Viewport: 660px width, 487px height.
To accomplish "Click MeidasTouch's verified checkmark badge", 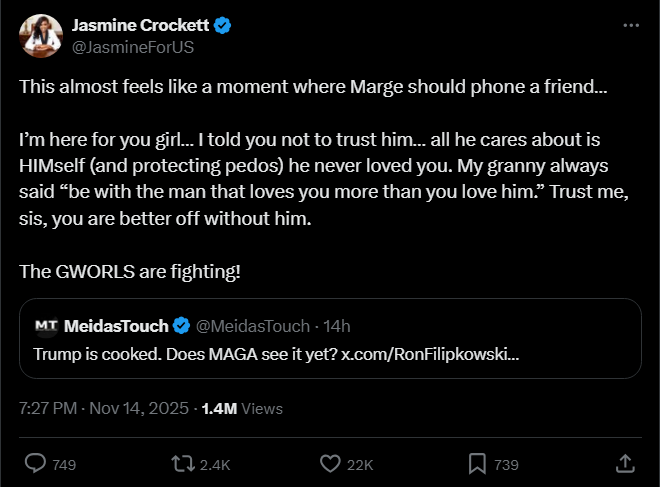I will (x=182, y=326).
